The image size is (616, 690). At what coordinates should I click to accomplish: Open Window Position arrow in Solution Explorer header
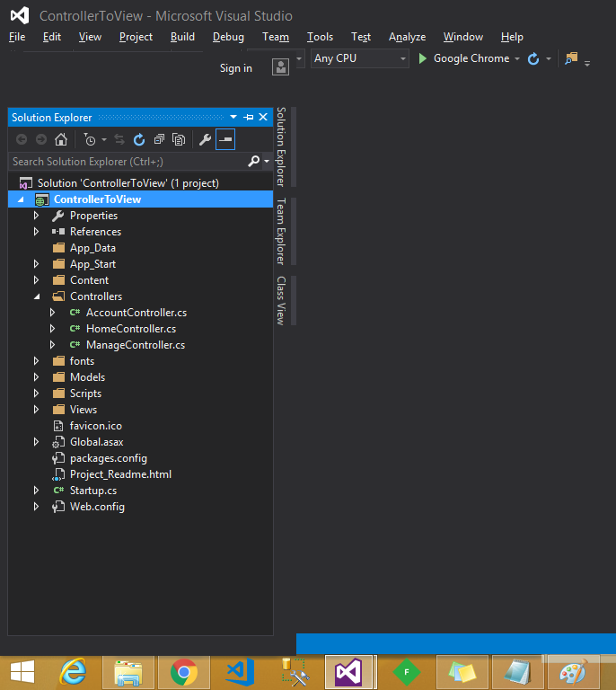[x=233, y=117]
